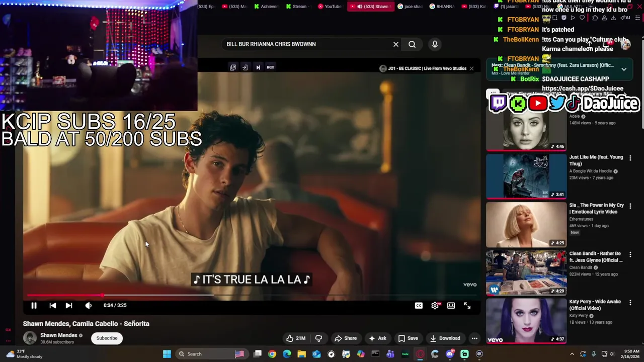Open Microsoft Teams from taskbar
Viewport: 644px width, 362px height.
390,354
